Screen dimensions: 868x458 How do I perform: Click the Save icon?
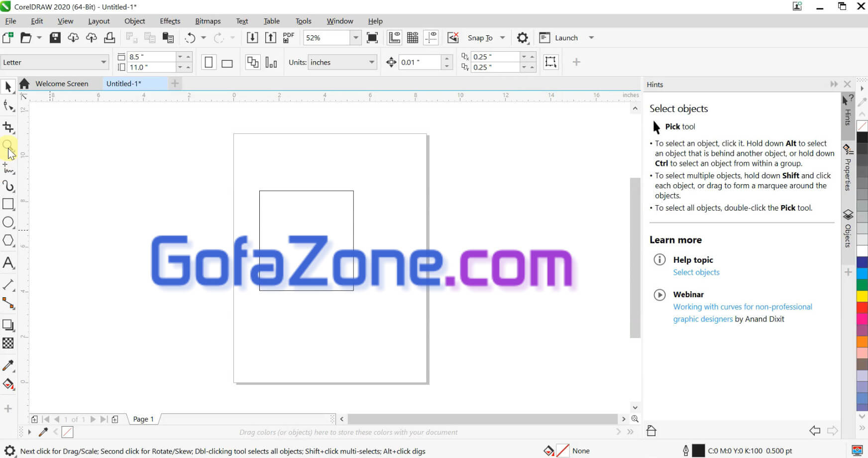point(55,38)
